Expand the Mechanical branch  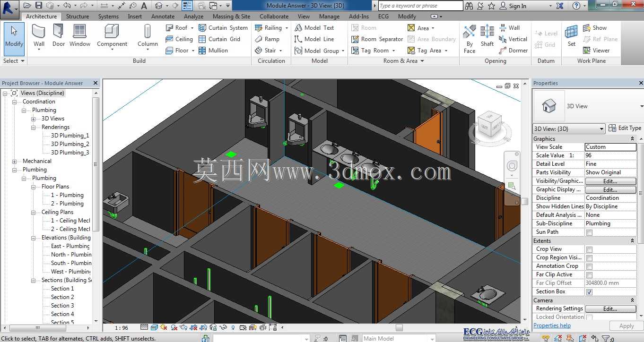(14, 161)
